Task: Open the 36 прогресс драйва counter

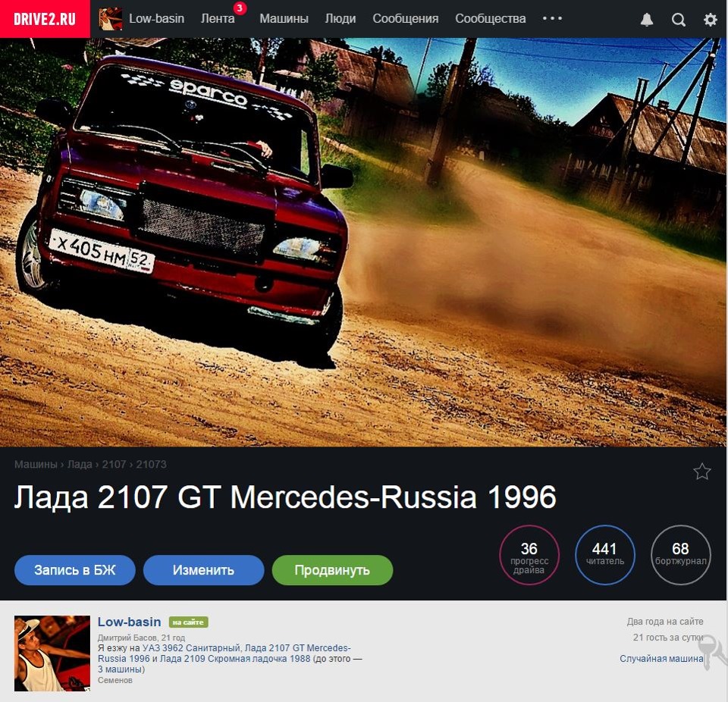Action: pyautogui.click(x=529, y=555)
